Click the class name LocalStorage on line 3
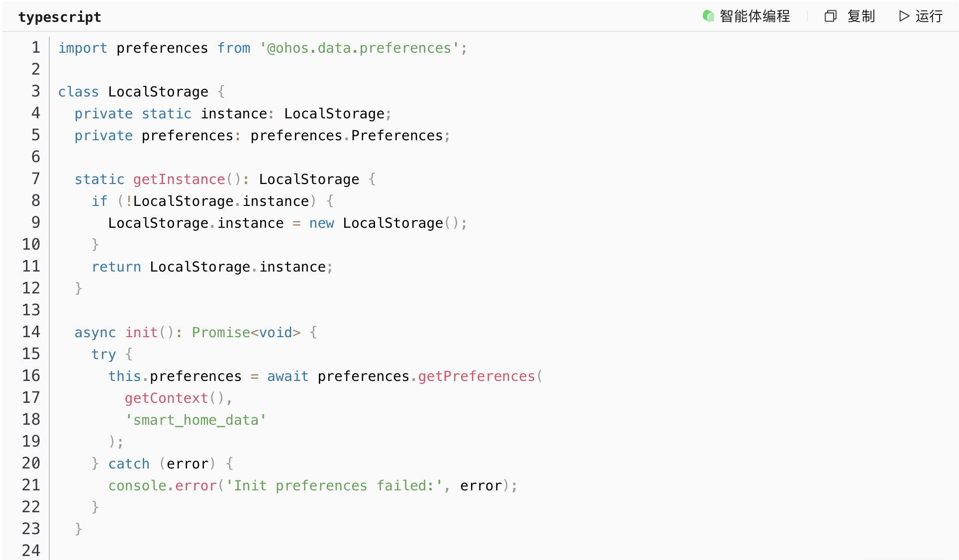959x560 pixels. pyautogui.click(x=158, y=92)
